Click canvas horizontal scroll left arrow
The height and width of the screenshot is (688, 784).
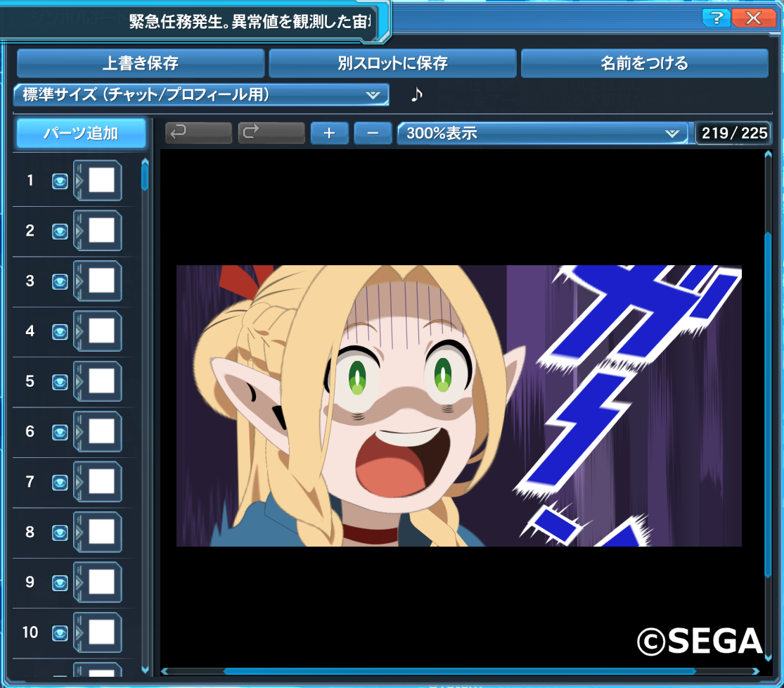tap(165, 671)
